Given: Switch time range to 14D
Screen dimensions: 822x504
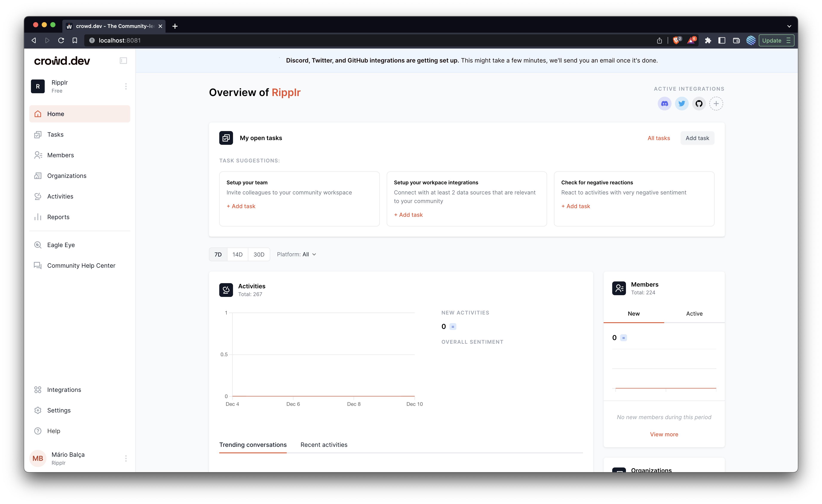Looking at the screenshot, I should 237,254.
